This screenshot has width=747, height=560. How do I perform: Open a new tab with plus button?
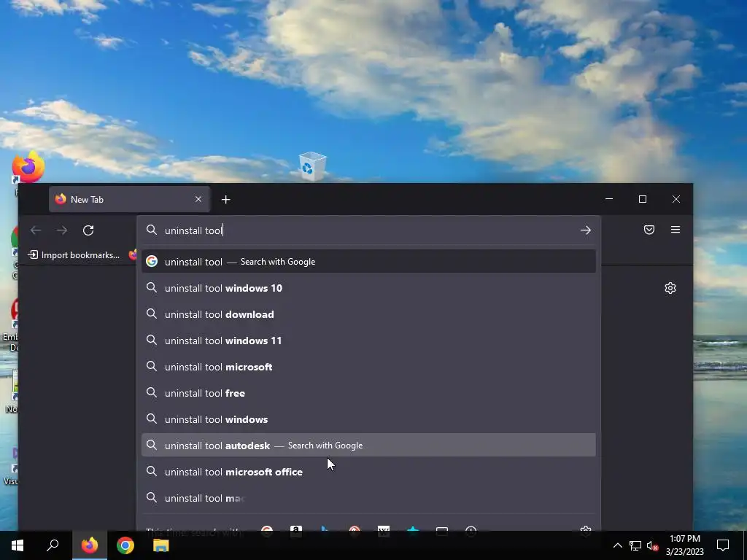(x=226, y=200)
